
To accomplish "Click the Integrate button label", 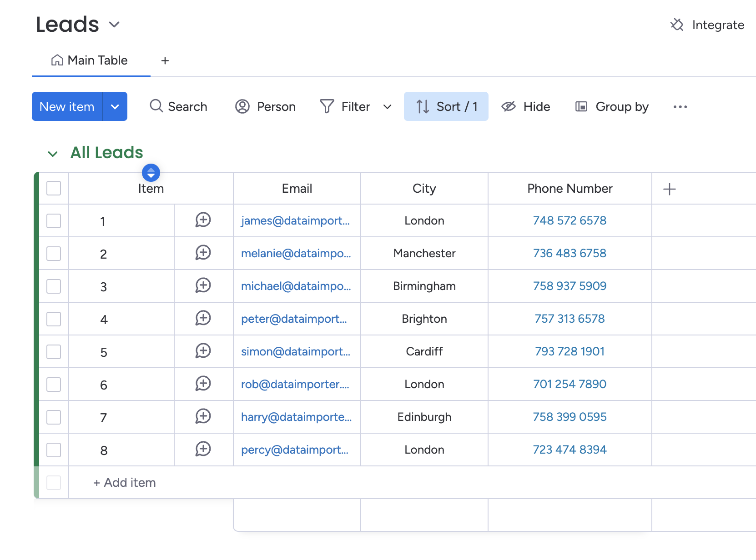I will [718, 25].
